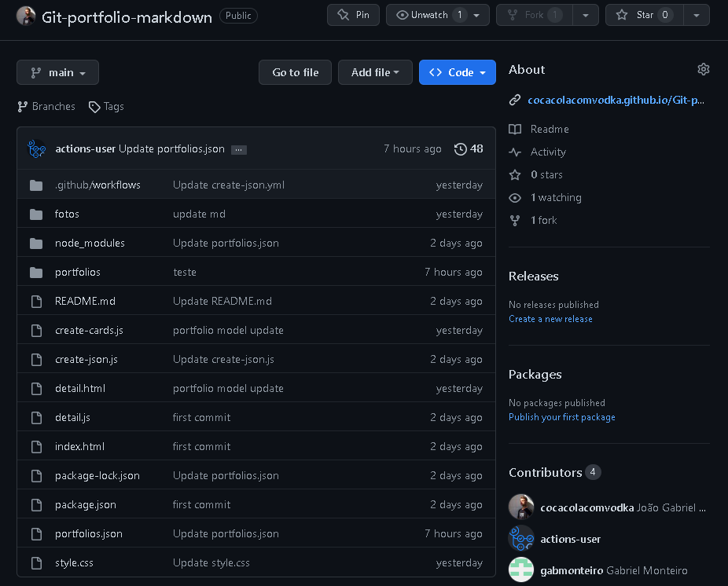Click the gabmonteiro contributor avatar
Viewport: 728px width, 586px height.
[x=521, y=570]
